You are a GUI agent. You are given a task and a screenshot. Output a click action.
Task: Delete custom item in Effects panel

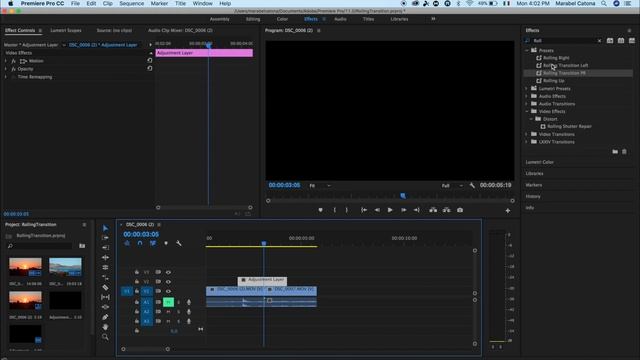click(624, 152)
